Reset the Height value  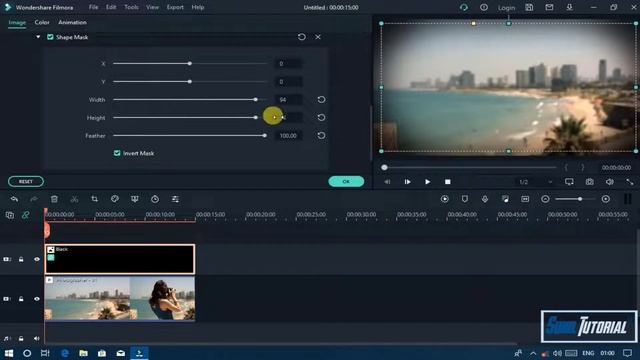point(321,118)
